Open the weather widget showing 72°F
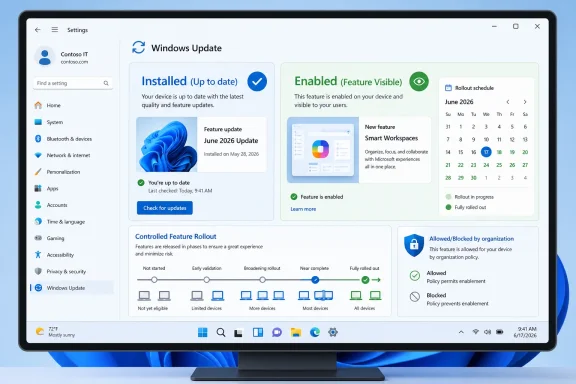 pos(55,332)
